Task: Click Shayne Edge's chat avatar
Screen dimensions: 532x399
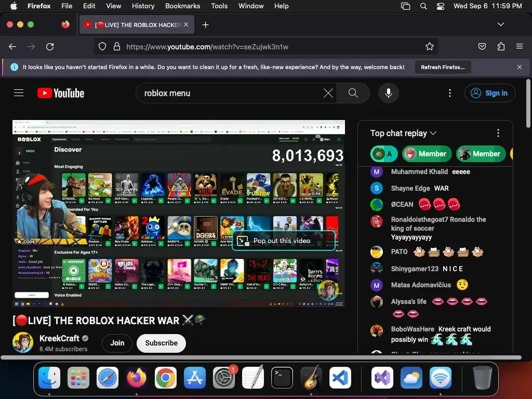Action: click(377, 188)
